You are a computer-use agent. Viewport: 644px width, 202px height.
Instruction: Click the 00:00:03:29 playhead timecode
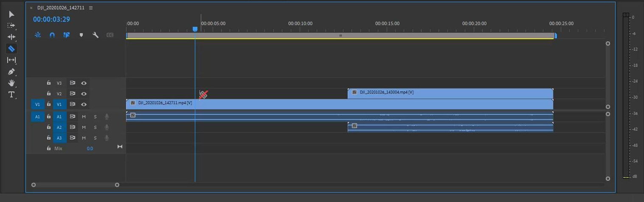click(51, 19)
